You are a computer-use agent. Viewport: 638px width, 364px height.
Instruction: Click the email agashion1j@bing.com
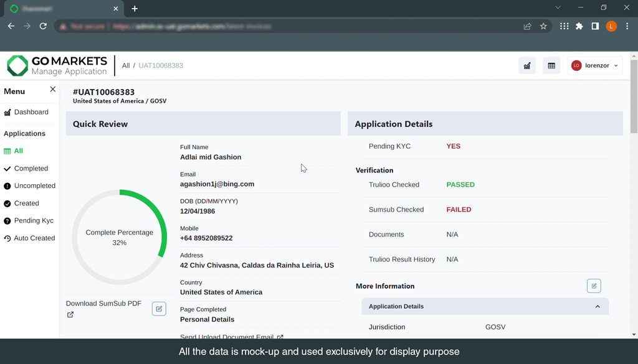[x=217, y=184]
